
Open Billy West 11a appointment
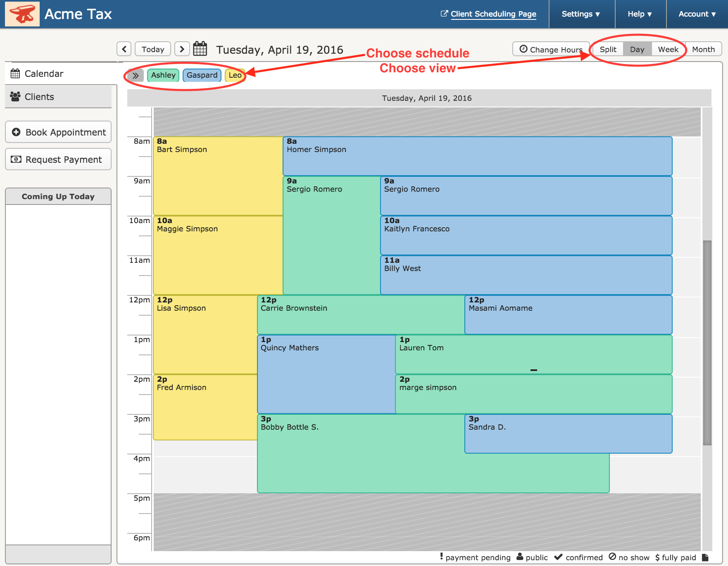point(526,275)
